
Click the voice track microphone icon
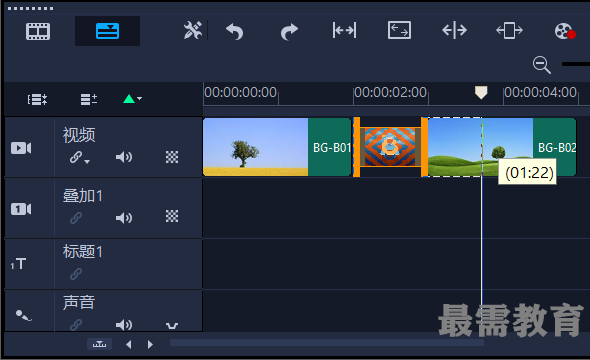[23, 315]
